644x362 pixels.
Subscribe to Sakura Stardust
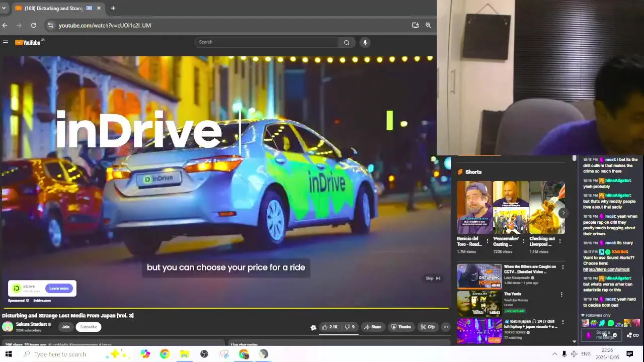click(x=89, y=327)
